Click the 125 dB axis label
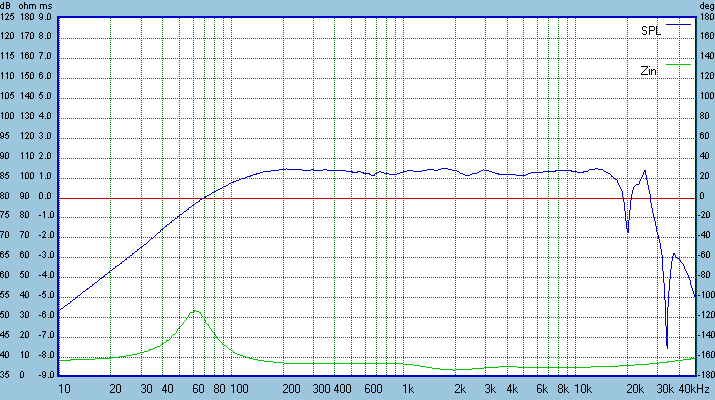The width and height of the screenshot is (715, 400). click(9, 18)
